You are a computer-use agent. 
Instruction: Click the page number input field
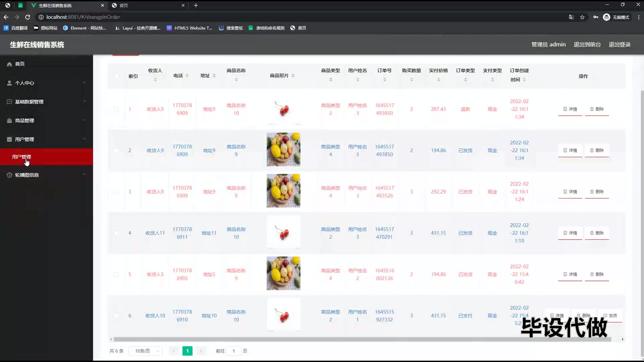(x=234, y=351)
